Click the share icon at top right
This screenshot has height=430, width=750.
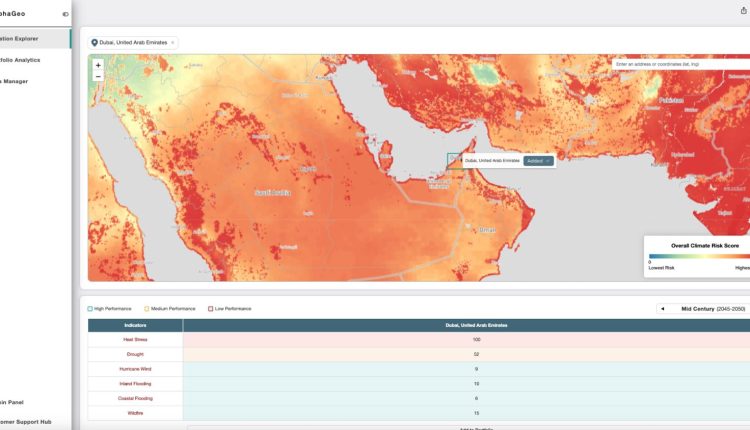tap(742, 11)
